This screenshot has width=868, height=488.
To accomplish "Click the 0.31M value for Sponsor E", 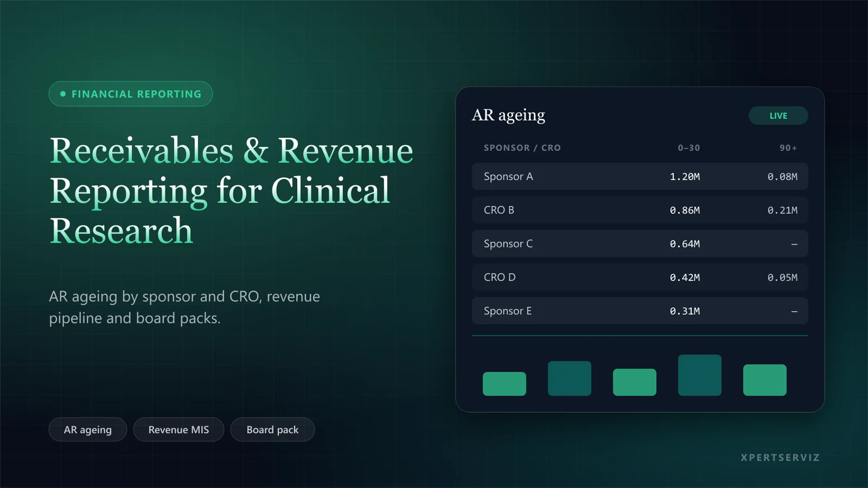I will tap(685, 311).
